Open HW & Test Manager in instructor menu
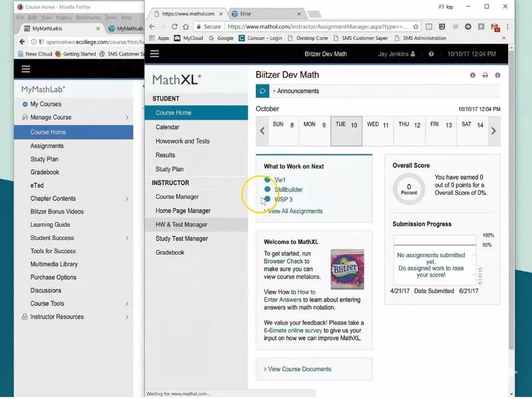The width and height of the screenshot is (532, 399). [196, 225]
